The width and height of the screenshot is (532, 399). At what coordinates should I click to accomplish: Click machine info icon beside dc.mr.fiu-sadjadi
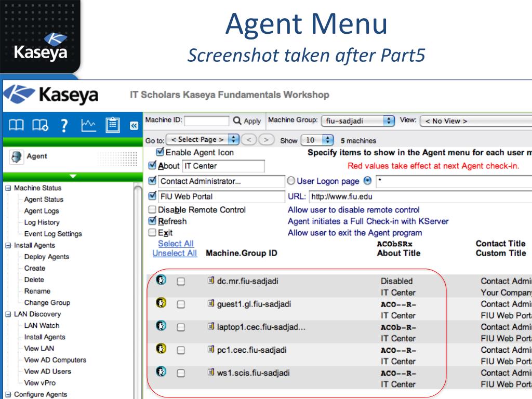[x=211, y=280]
